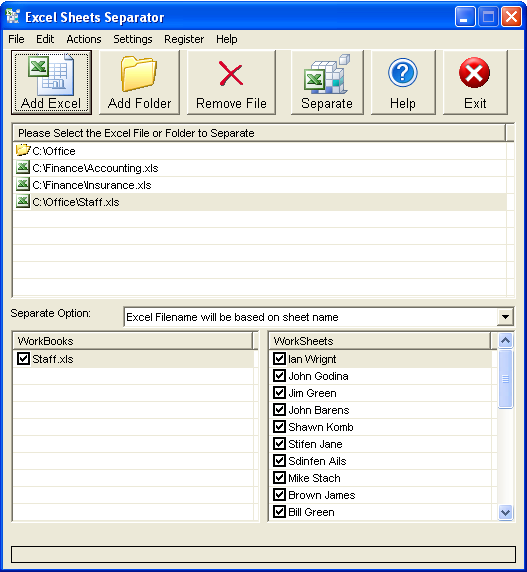Click the WorkSheets list scroll up arrow

pyautogui.click(x=505, y=341)
